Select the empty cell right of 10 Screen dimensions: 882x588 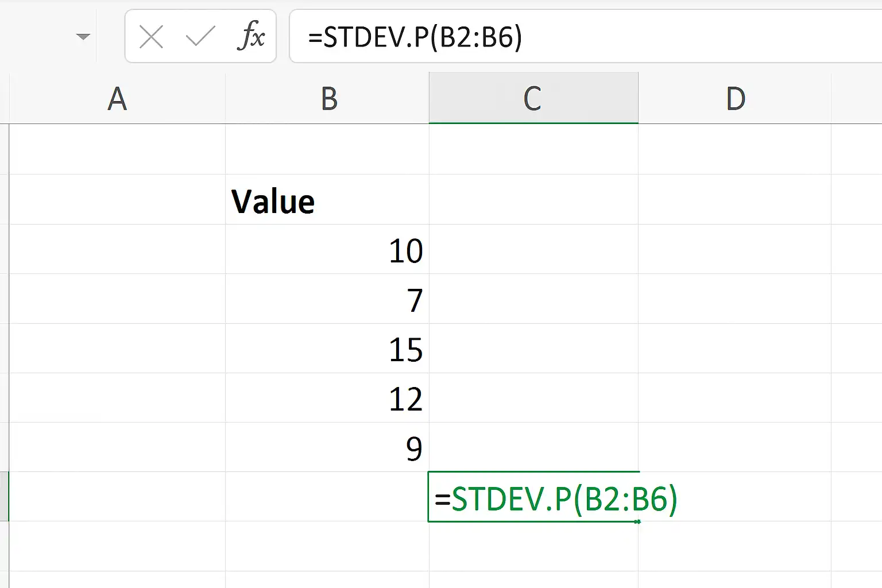pyautogui.click(x=533, y=249)
